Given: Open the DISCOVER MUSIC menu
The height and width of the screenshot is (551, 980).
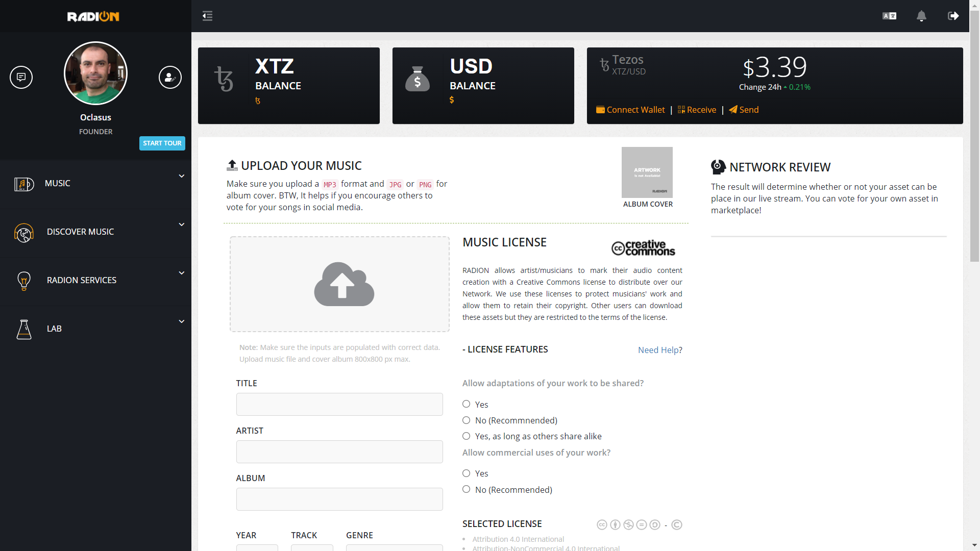Looking at the screenshot, I should 80,232.
